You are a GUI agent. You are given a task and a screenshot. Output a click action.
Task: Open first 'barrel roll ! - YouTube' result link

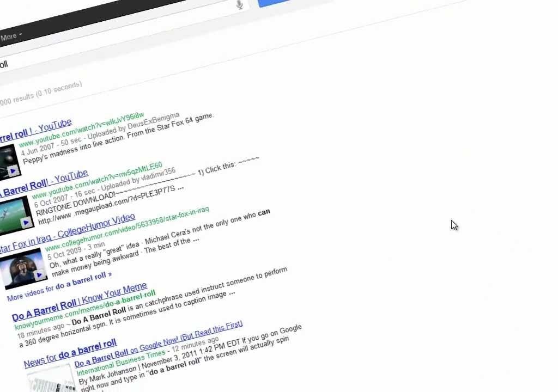click(x=35, y=130)
